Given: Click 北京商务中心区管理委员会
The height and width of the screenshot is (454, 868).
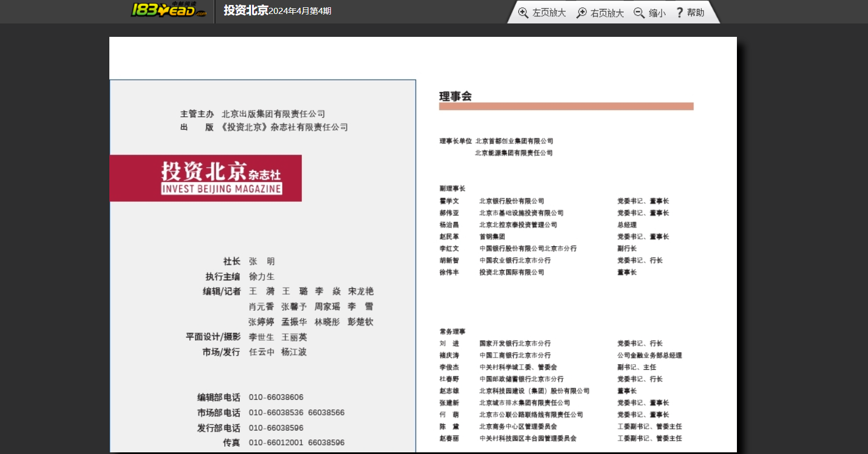Looking at the screenshot, I should pos(518,427).
